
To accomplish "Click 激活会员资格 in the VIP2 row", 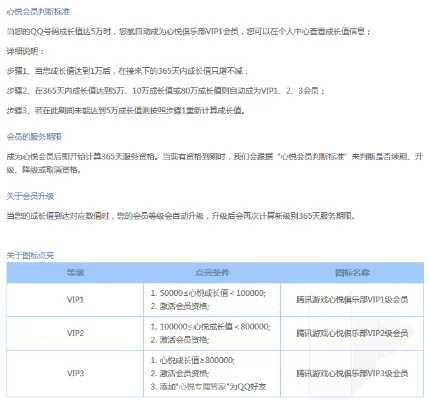I will [x=180, y=340].
